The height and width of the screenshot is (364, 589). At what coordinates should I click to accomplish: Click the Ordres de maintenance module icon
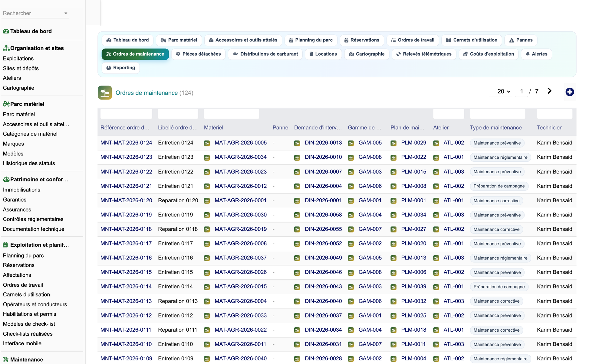click(105, 93)
